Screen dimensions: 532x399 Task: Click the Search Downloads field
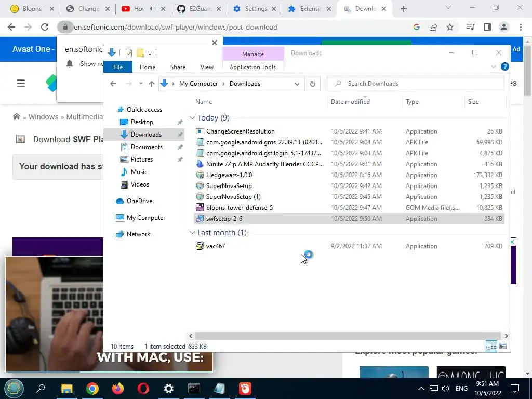click(x=415, y=84)
